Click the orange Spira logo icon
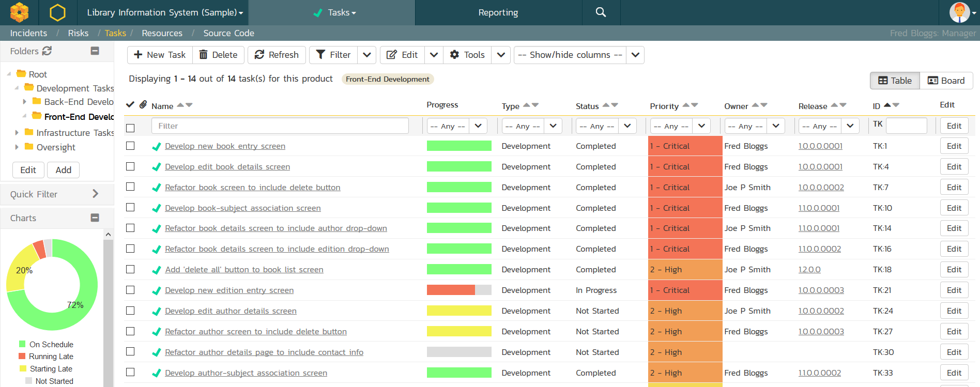Screen dimensions: 980x387 [19, 12]
